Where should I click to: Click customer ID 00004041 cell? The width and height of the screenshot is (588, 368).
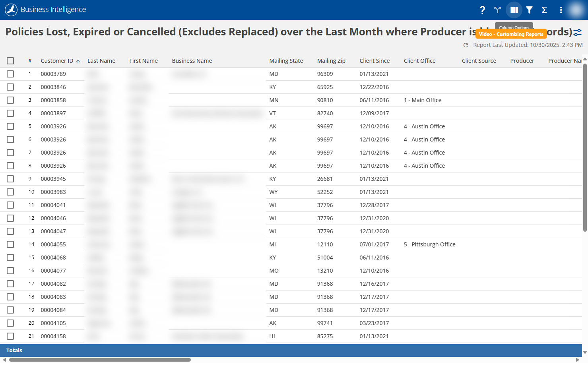coord(53,205)
